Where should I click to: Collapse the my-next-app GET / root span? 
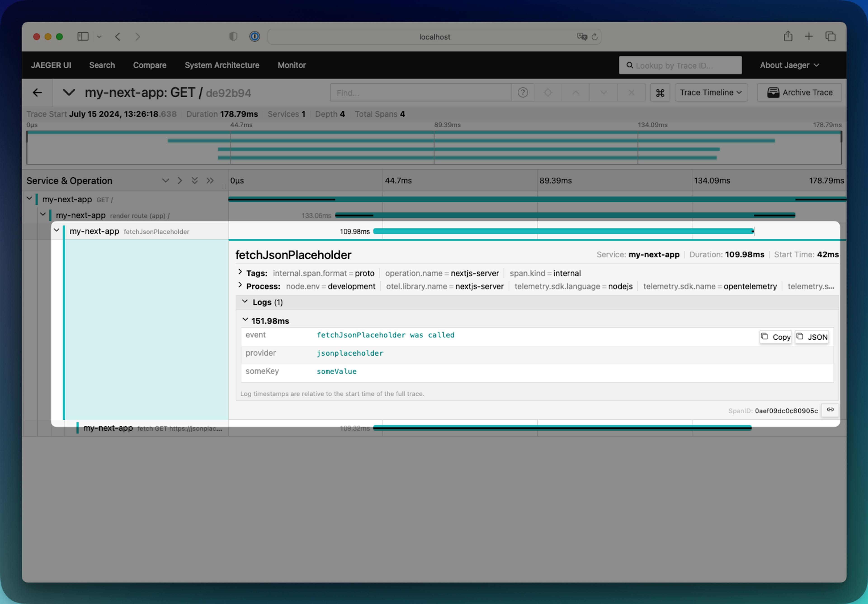pyautogui.click(x=29, y=198)
